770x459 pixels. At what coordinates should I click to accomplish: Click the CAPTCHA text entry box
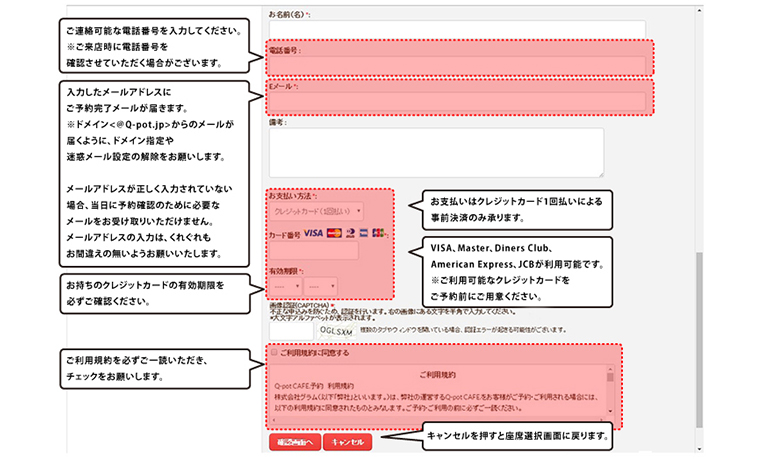(291, 330)
